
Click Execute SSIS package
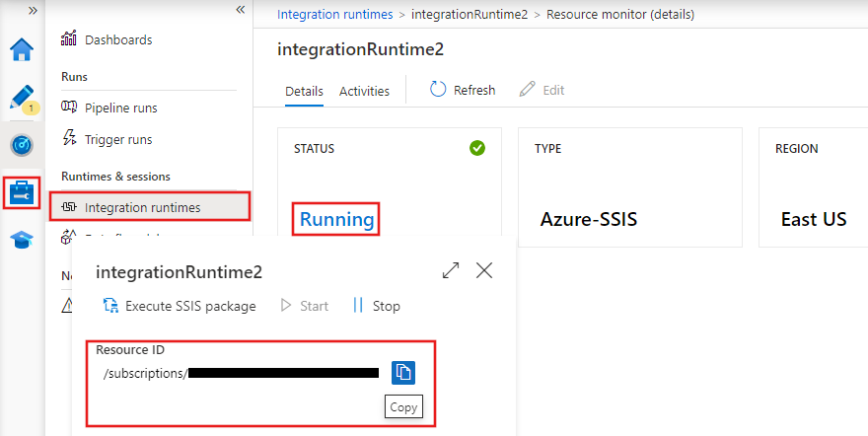180,306
